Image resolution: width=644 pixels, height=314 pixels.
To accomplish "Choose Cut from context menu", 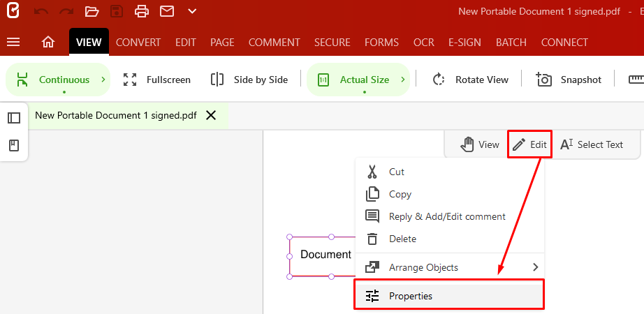I will point(449,172).
